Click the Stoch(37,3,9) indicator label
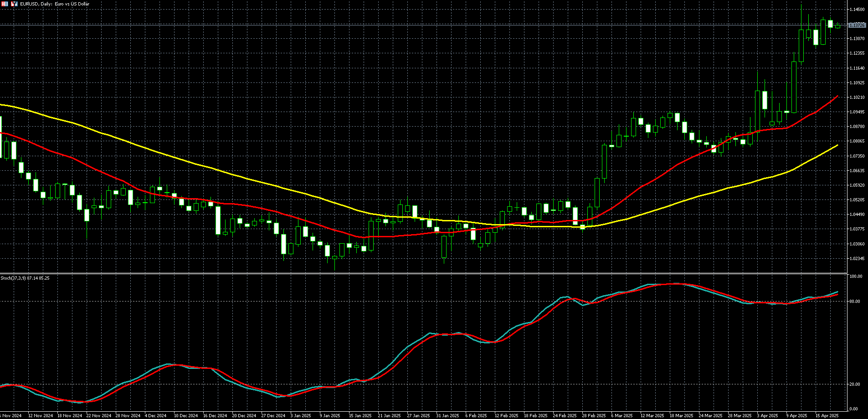Screen dimensions: 868x419 [25, 278]
